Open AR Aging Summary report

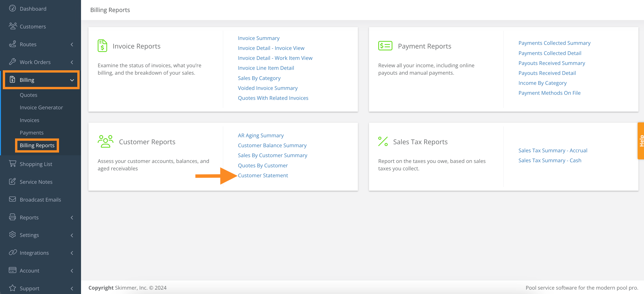[x=260, y=135]
